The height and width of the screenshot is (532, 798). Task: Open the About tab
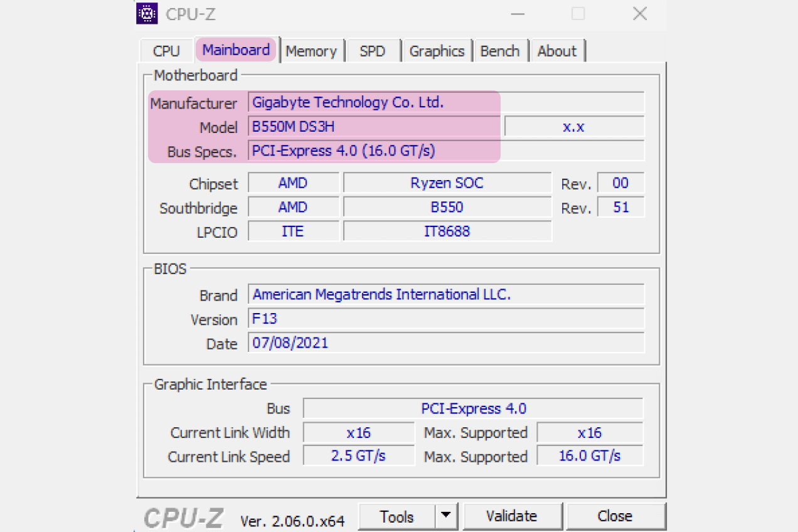pyautogui.click(x=556, y=51)
